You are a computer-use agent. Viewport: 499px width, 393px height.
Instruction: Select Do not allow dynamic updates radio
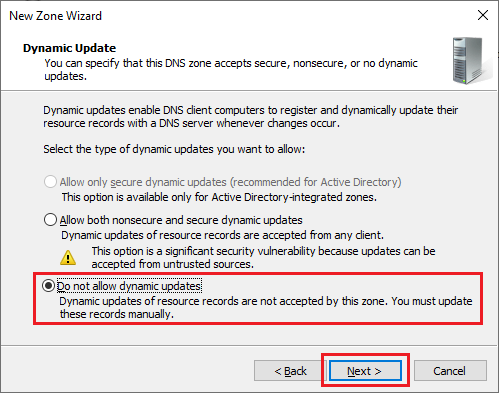coord(49,286)
